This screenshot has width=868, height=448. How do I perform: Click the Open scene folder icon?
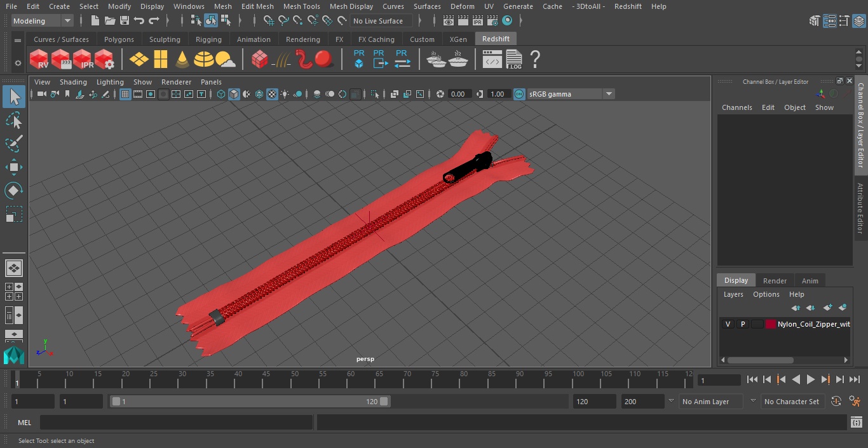(x=110, y=21)
